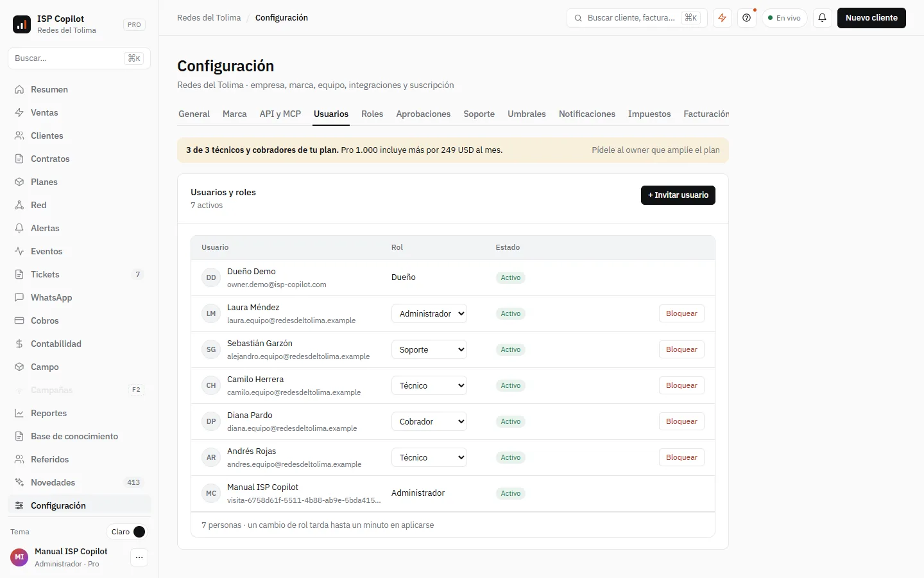Click the Invitar usuario button
The image size is (924, 578).
pos(678,195)
